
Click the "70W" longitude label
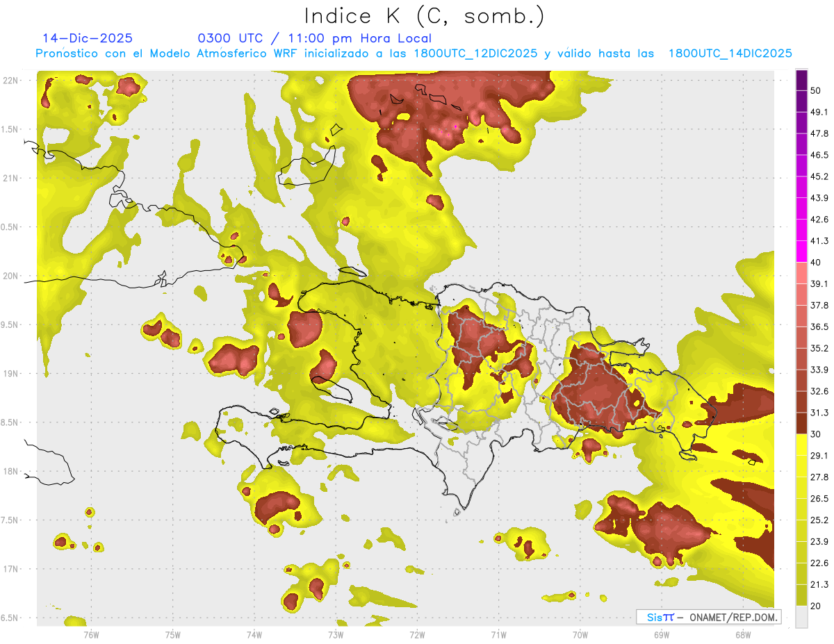(x=580, y=634)
